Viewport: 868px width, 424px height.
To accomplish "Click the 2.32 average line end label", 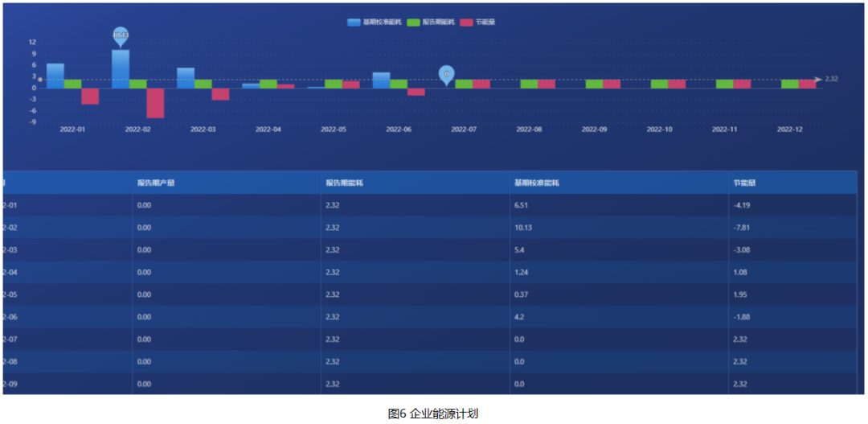I will click(832, 80).
